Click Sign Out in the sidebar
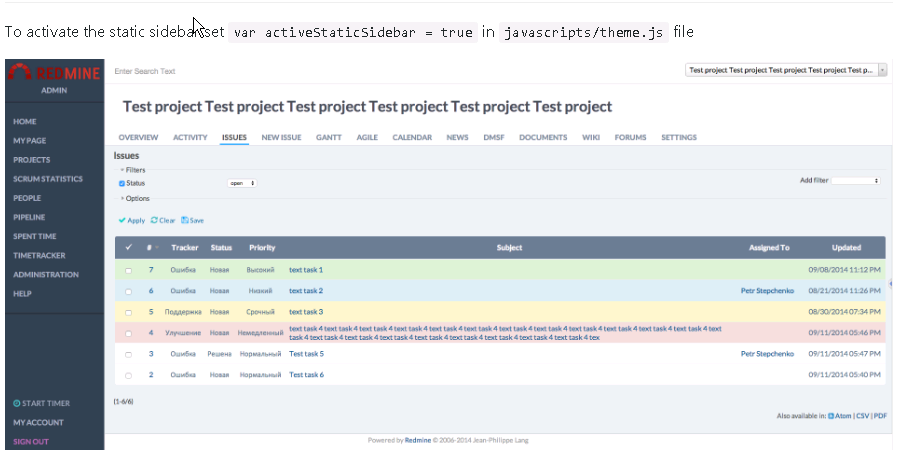This screenshot has height=456, width=901. [x=30, y=441]
